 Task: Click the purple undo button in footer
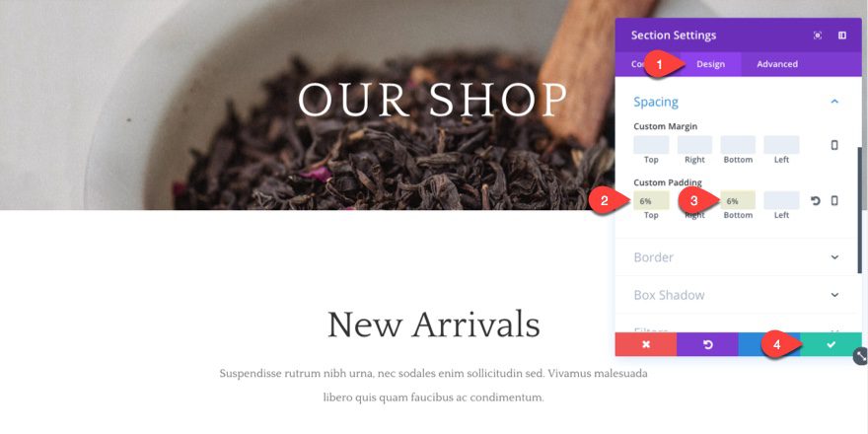click(707, 344)
